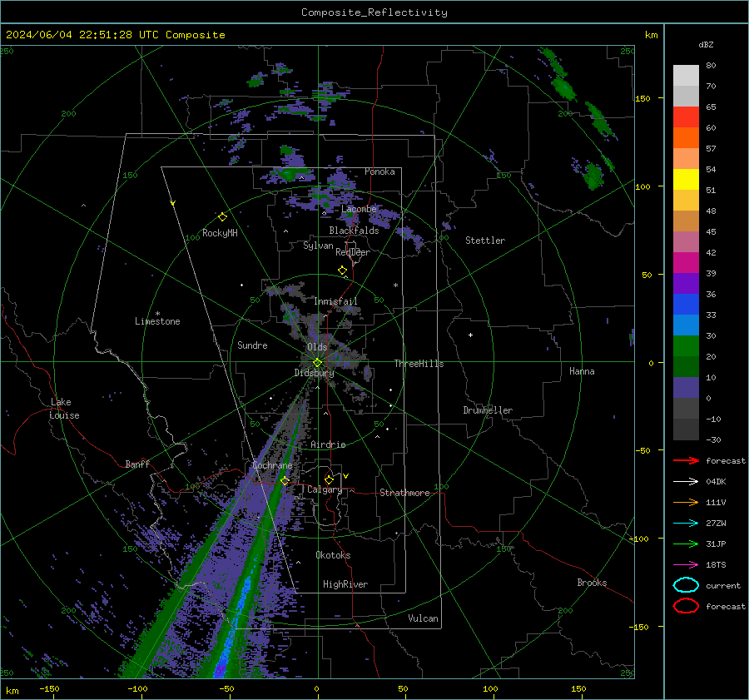Click the 33 dBZ blue color swatch
Screen dimensions: 749x700
click(x=686, y=305)
